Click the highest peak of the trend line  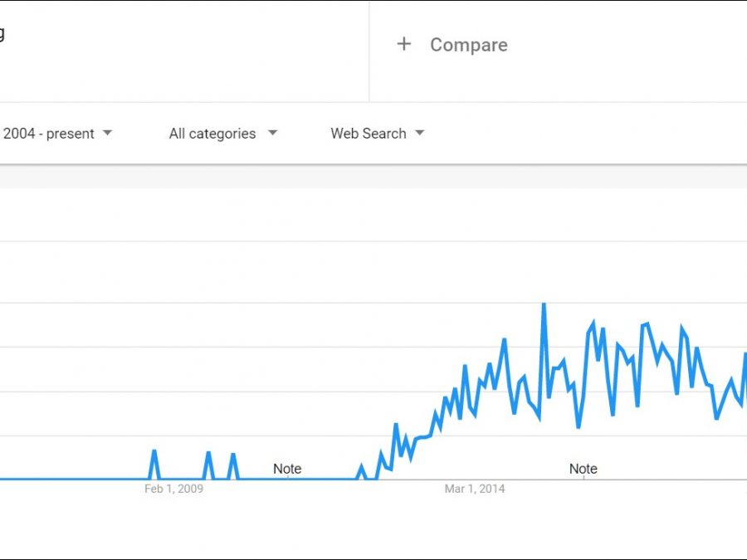(x=544, y=305)
